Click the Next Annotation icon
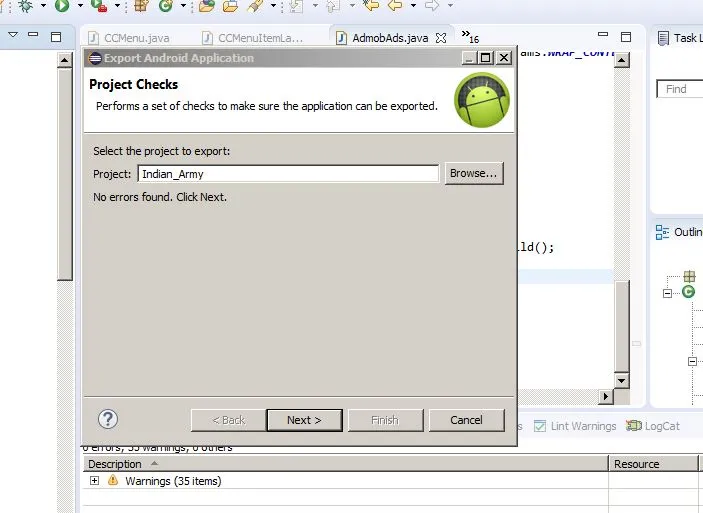Screen dimensions: 703x513 (x=296, y=5)
